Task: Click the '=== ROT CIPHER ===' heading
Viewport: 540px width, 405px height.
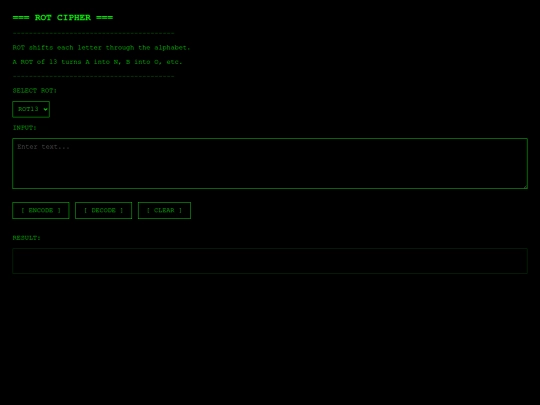Action: tap(63, 18)
